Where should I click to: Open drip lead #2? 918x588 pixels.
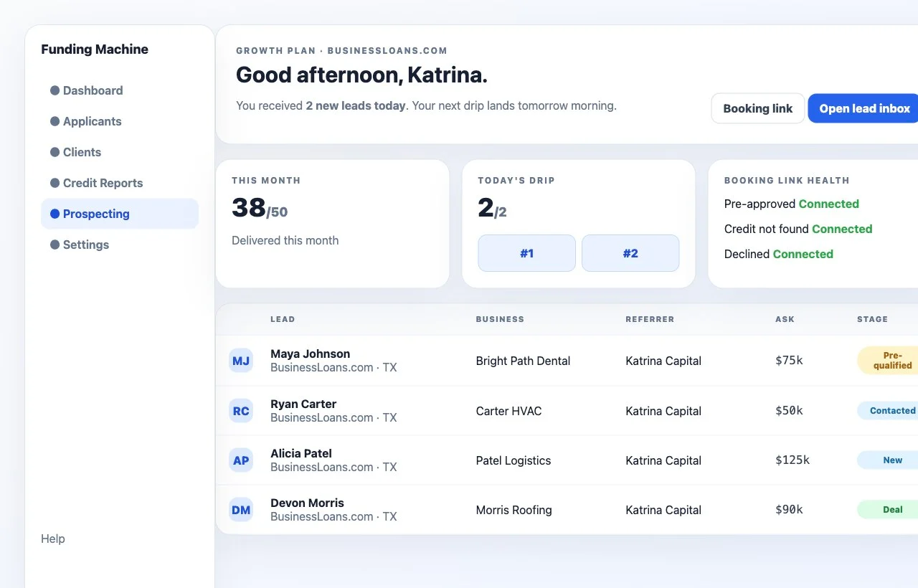(x=630, y=253)
